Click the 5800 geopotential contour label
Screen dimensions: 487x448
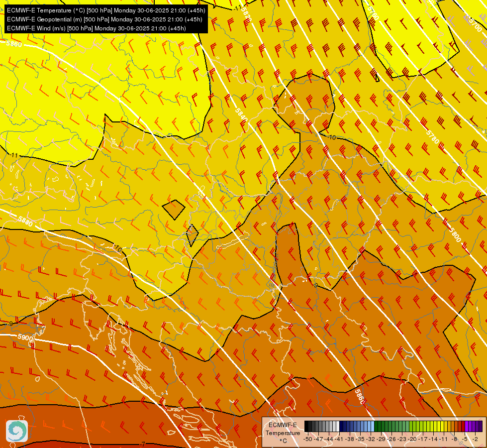pyautogui.click(x=455, y=235)
